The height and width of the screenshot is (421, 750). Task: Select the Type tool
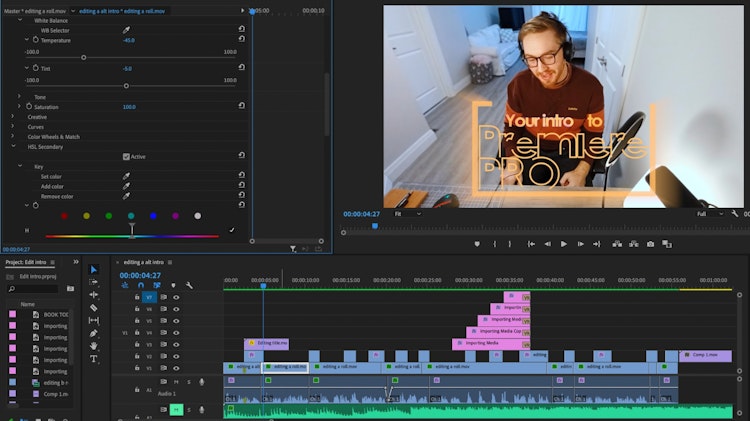click(x=94, y=358)
